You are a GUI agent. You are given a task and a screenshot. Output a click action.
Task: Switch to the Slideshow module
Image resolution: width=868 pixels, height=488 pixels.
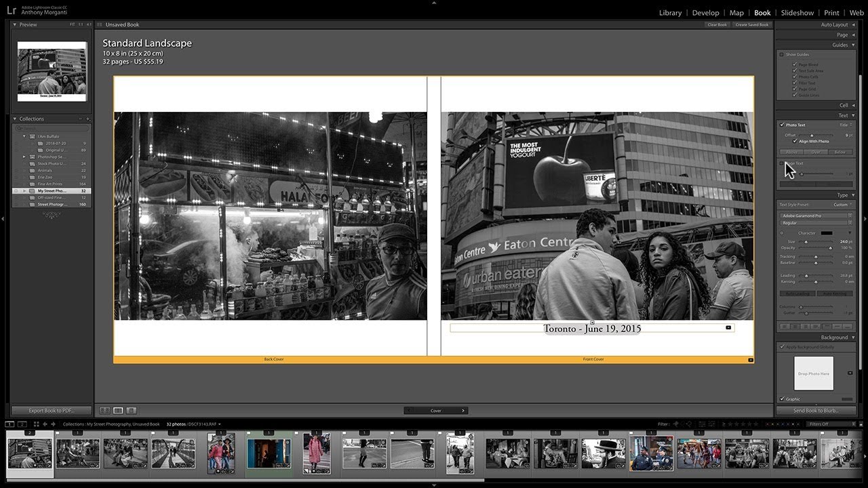tap(797, 13)
